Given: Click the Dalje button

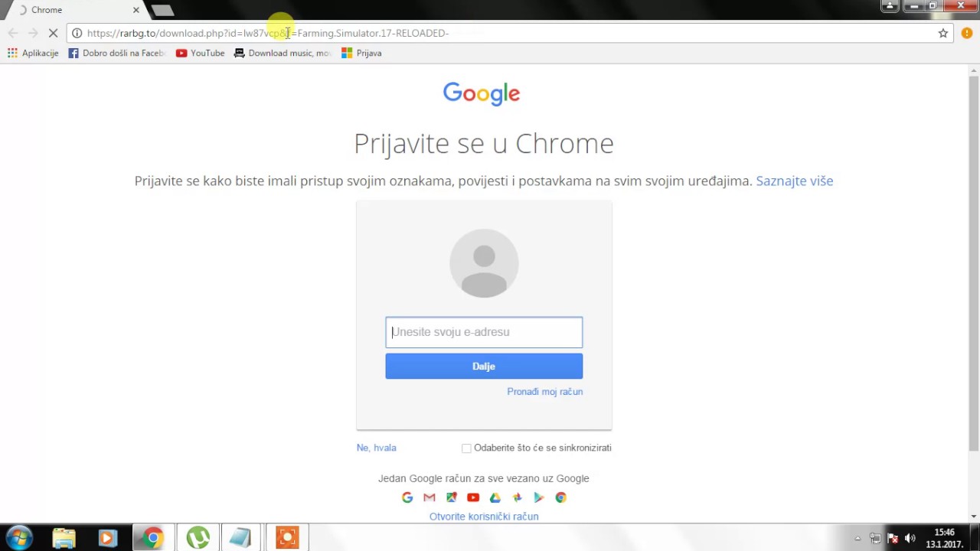Looking at the screenshot, I should [484, 366].
